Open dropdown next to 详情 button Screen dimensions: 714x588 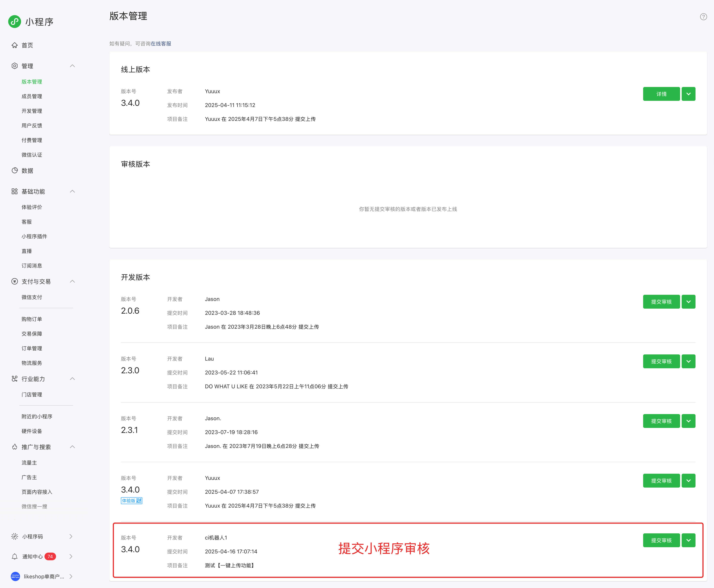pyautogui.click(x=688, y=94)
